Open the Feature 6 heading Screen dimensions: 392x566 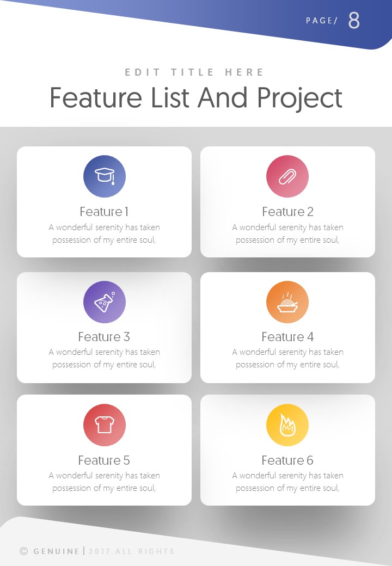[x=287, y=460]
